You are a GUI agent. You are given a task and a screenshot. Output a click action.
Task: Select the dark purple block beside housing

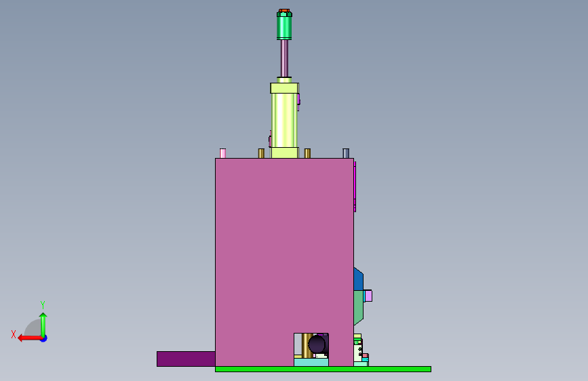tap(186, 359)
